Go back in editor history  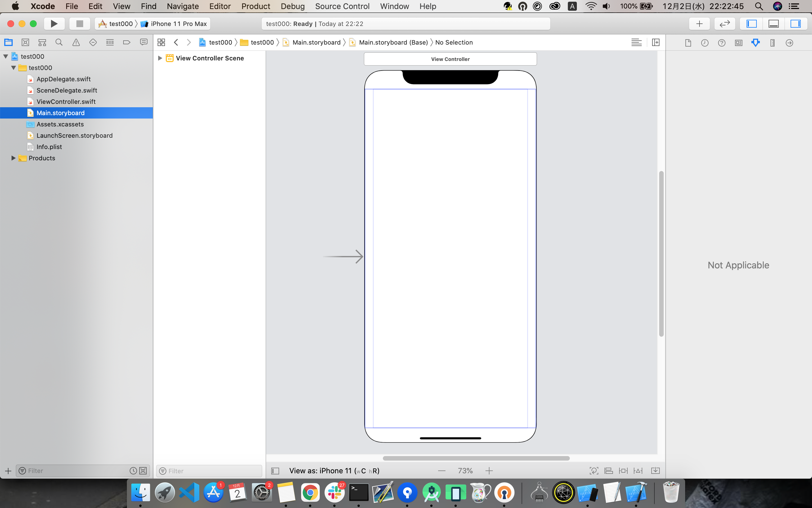[x=176, y=42]
